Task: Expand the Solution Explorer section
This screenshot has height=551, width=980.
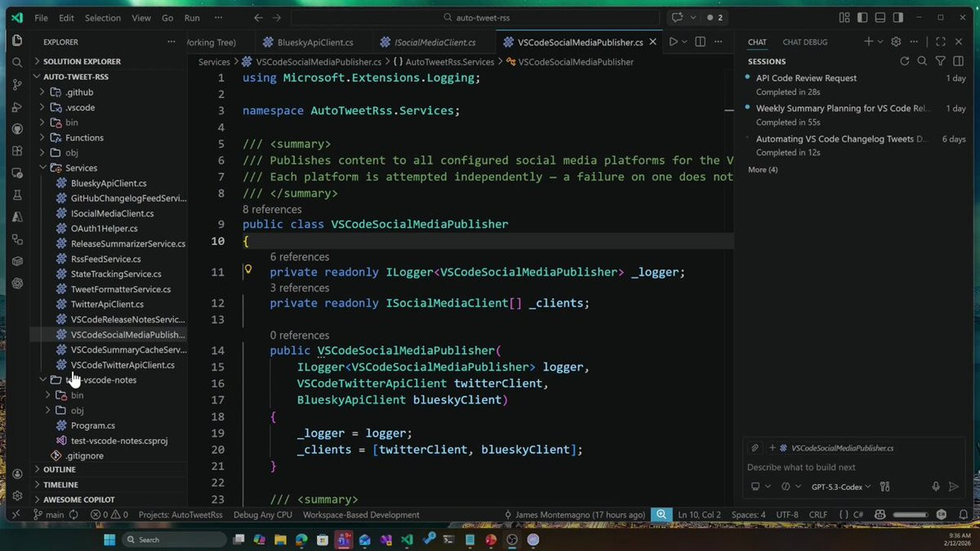Action: click(109, 61)
